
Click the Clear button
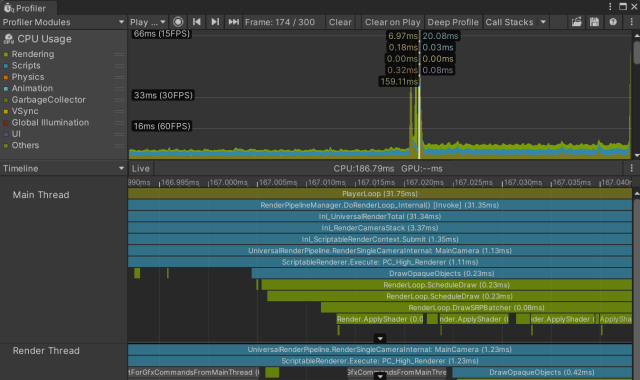pos(340,22)
